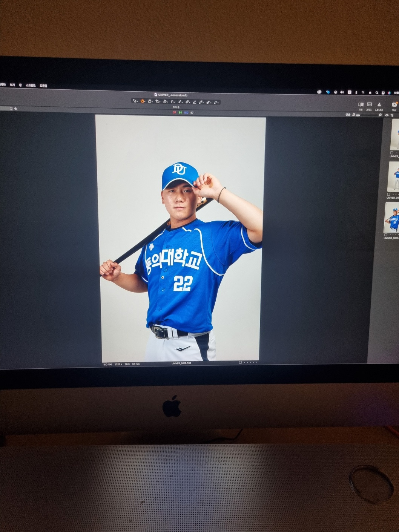
Task: Click the green RGB readout value 94
Action: point(180,112)
